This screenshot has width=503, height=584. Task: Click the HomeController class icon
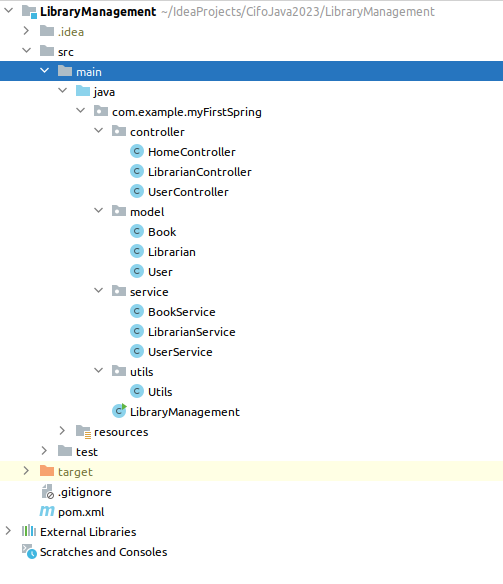(x=137, y=151)
